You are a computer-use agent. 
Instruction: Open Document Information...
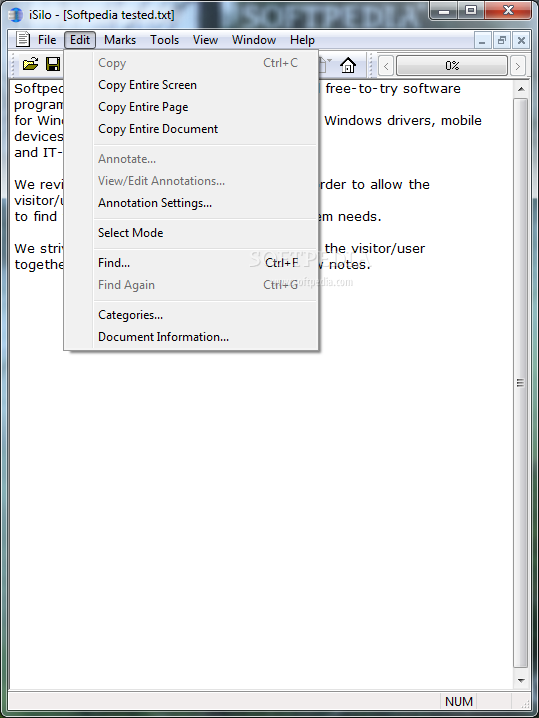click(x=191, y=337)
